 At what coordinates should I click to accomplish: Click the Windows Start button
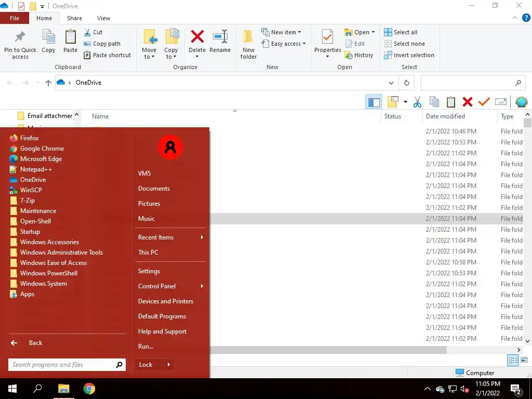(12, 389)
